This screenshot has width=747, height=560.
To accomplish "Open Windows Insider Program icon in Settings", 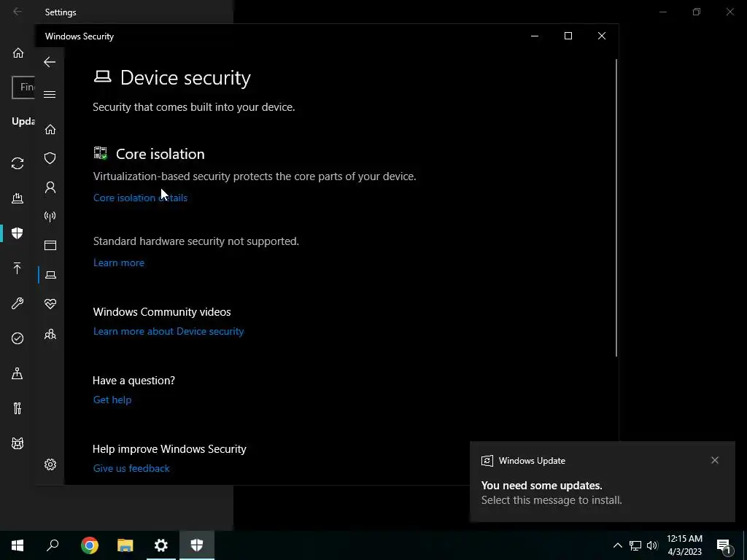I will tap(18, 443).
